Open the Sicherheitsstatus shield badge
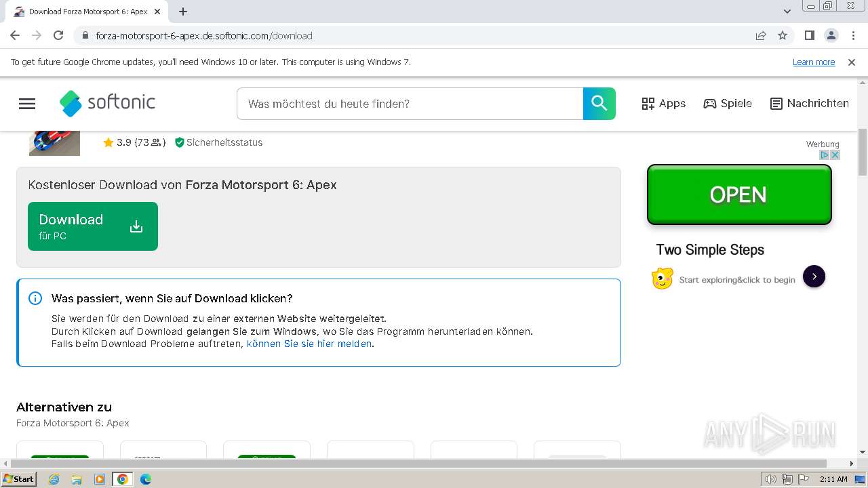Screen dimensions: 868x488 point(218,142)
